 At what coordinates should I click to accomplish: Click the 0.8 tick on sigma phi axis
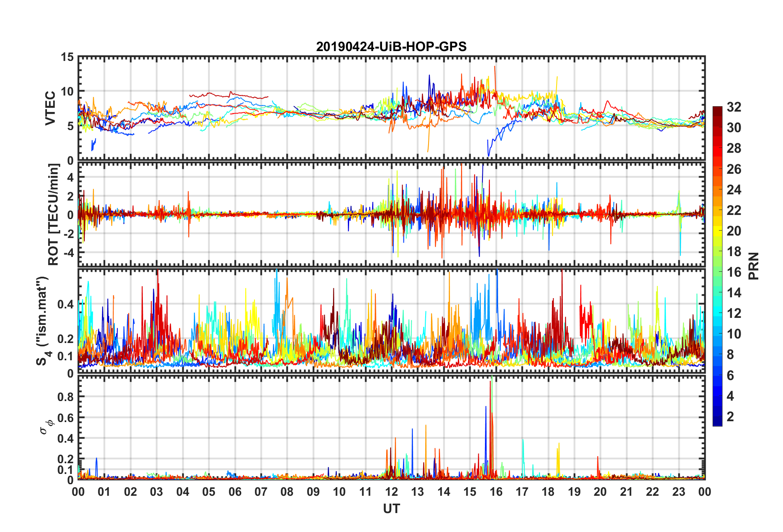pos(66,397)
